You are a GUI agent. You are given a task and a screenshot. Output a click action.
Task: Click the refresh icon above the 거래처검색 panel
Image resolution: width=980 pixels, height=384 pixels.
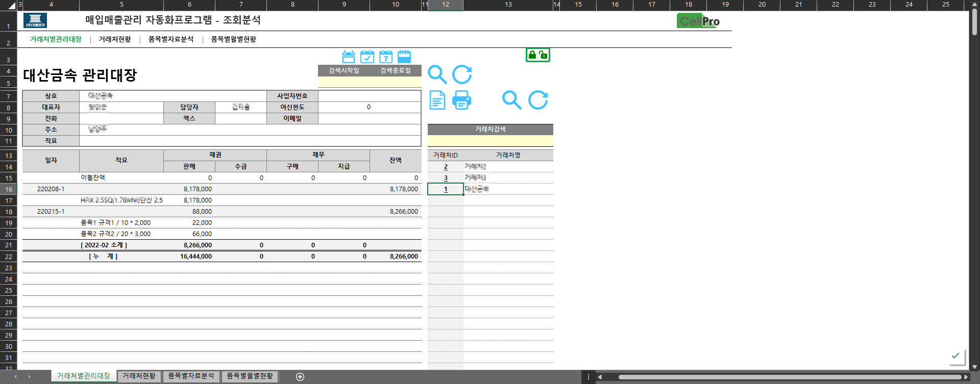538,100
